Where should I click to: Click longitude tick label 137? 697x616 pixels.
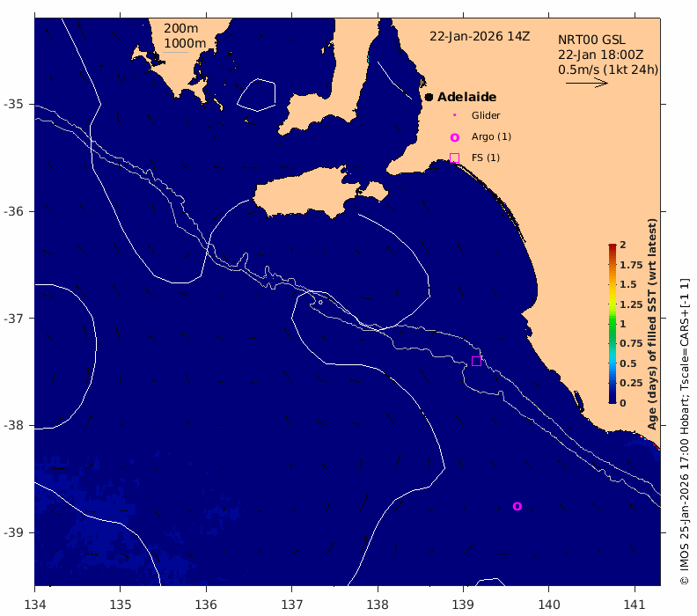coord(292,605)
